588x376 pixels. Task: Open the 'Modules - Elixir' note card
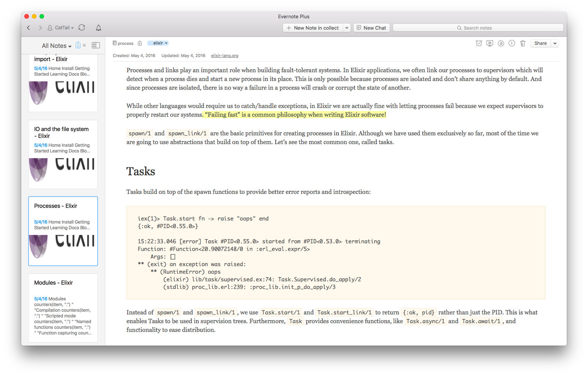click(63, 308)
